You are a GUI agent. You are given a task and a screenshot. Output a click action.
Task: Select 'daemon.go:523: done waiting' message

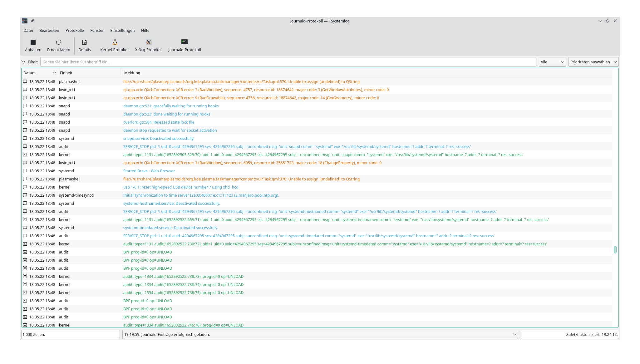(x=167, y=114)
